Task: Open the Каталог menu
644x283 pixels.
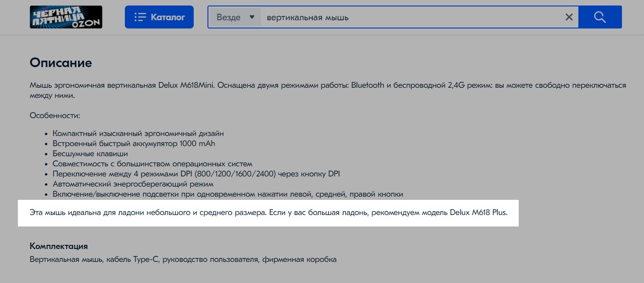Action: (159, 17)
